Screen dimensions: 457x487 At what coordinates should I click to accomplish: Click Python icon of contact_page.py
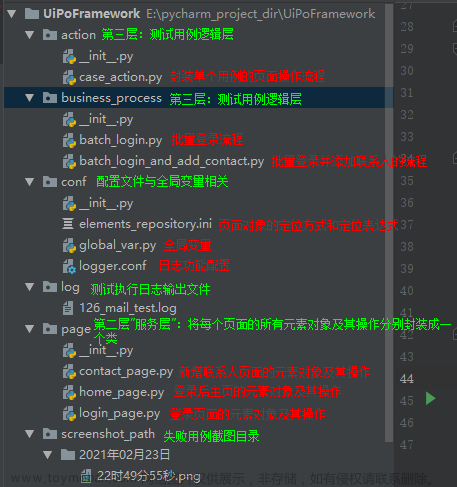pos(69,371)
